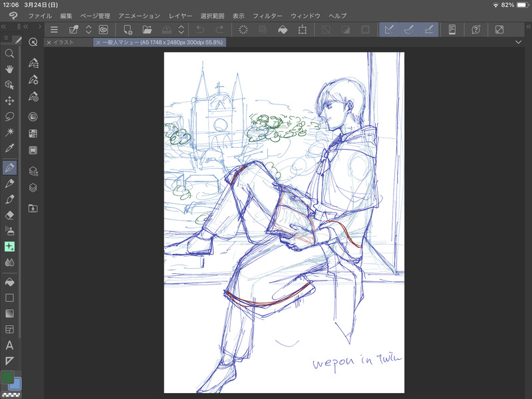Click the pen-in-square icon at command bar end
Screen dimensions: 532x399
point(499,30)
